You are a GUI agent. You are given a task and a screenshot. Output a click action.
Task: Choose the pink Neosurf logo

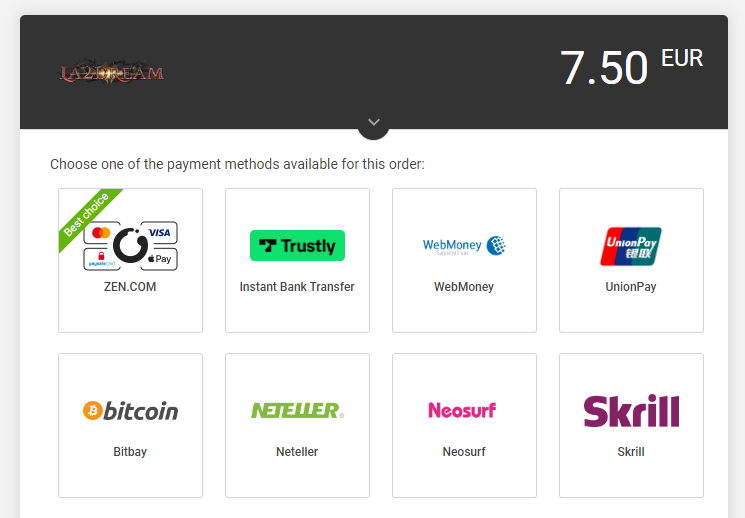[462, 410]
